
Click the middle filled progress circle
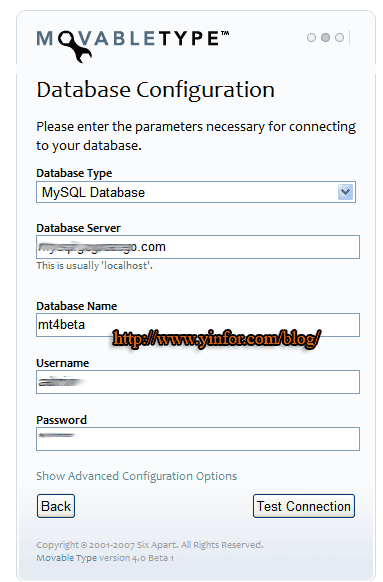coord(325,37)
